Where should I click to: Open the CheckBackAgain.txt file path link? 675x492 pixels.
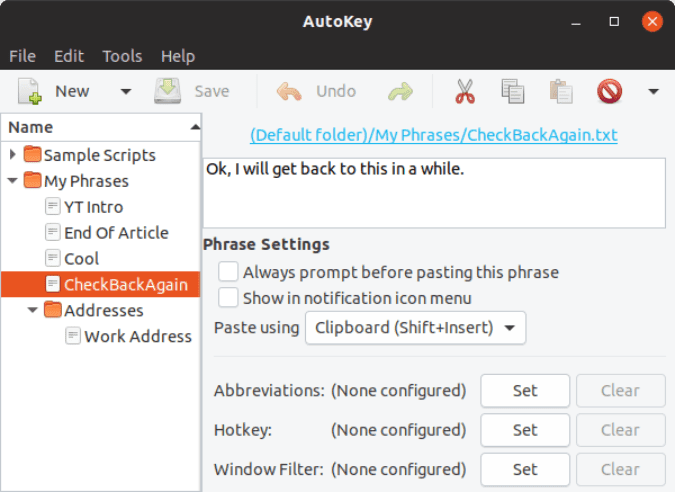click(x=433, y=135)
